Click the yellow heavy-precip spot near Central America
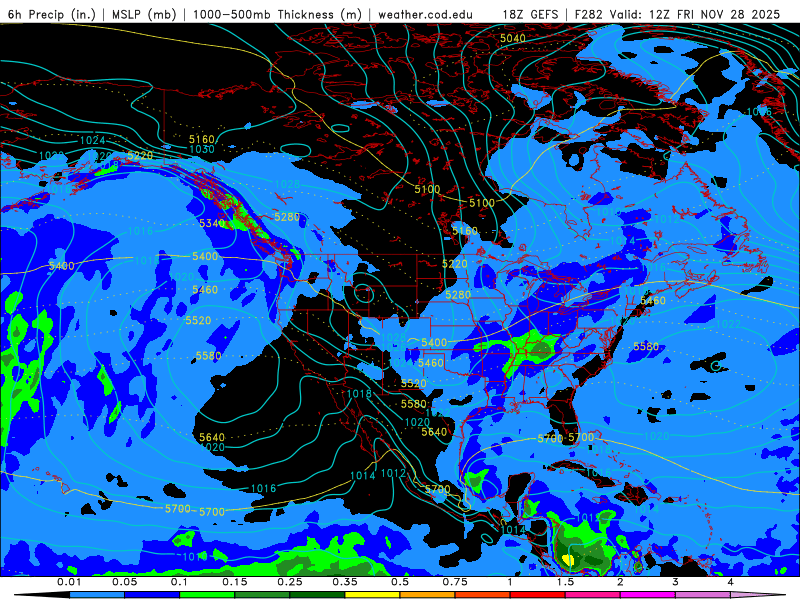This screenshot has height=600, width=800. coord(568,560)
